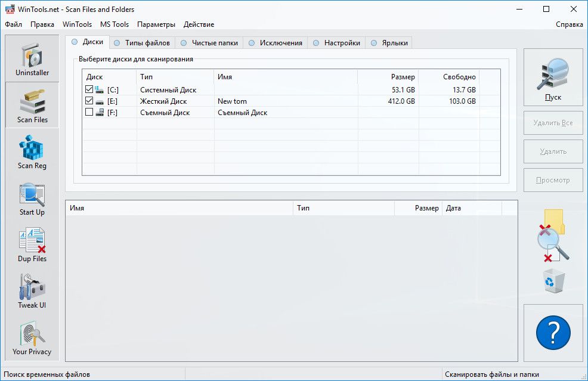Switch to the Исключения tab

tap(276, 43)
